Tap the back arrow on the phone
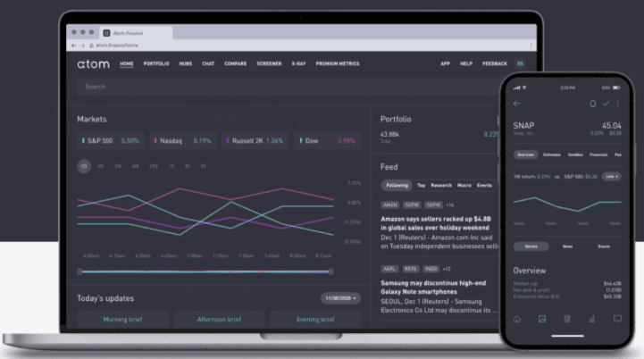Viewport: 644px width, 359px height. pyautogui.click(x=517, y=104)
